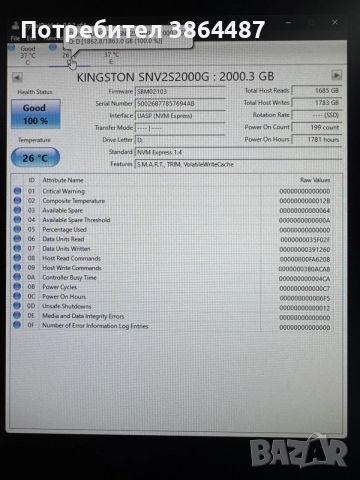Click the Total Host Reads value 1685 GB

point(317,90)
